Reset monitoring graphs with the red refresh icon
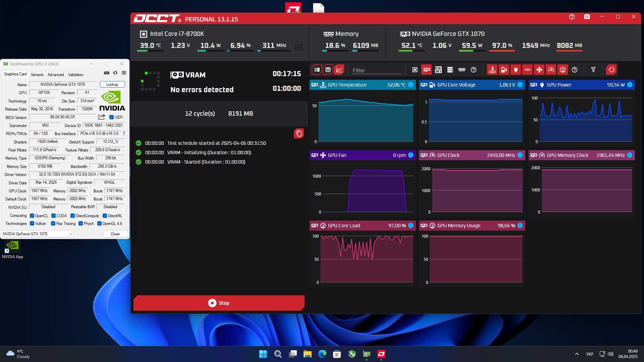This screenshot has height=362, width=644. (611, 70)
